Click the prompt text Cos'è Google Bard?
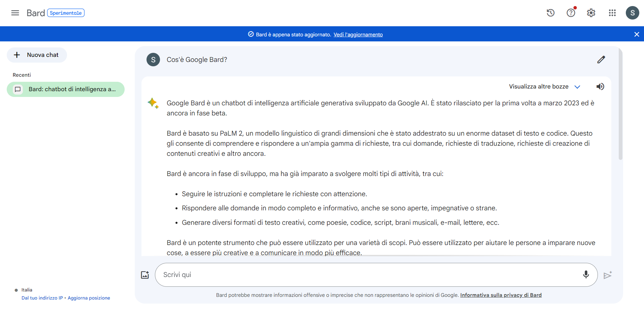644x313 pixels. coord(197,60)
